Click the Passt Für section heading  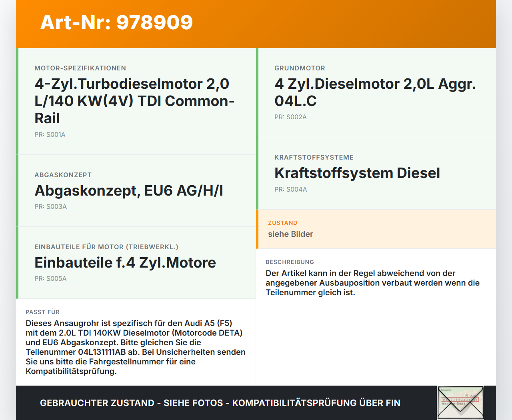coord(42,312)
